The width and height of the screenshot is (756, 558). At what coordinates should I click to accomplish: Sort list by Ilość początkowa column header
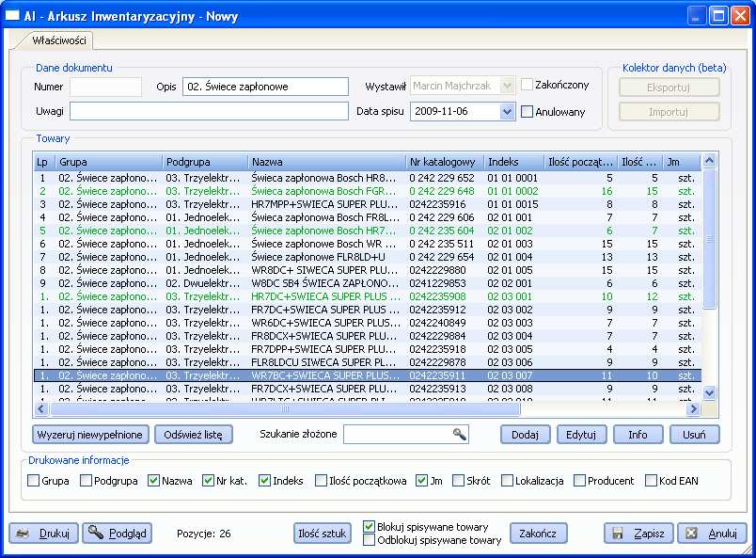tap(580, 162)
